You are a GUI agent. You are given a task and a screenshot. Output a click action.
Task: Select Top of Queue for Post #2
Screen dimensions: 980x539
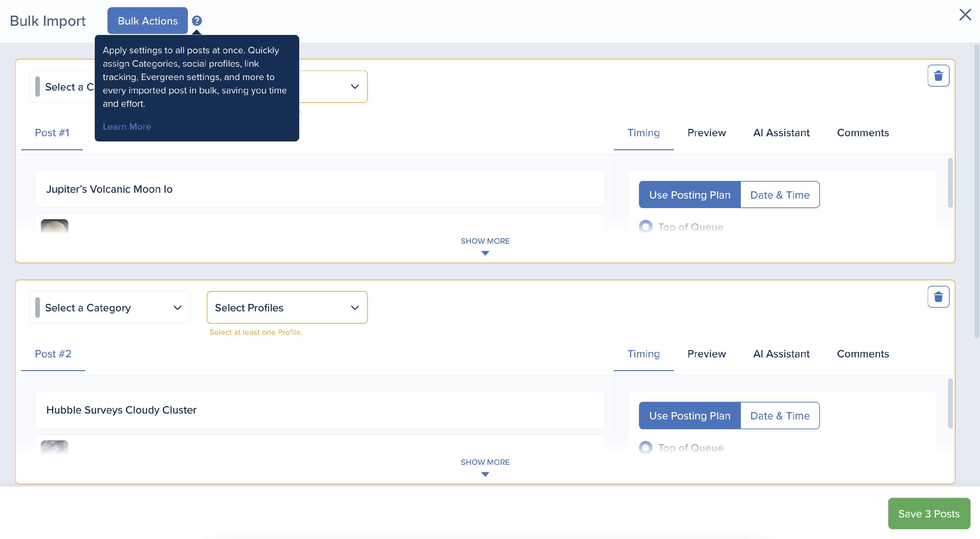click(645, 448)
